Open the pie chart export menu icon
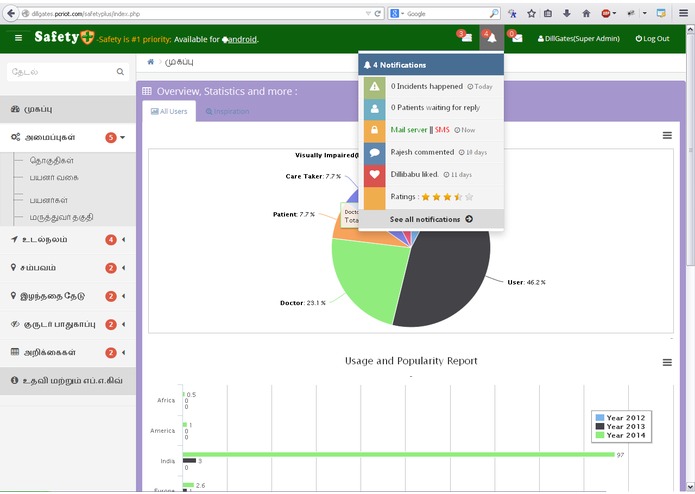695x494 pixels. 667,136
